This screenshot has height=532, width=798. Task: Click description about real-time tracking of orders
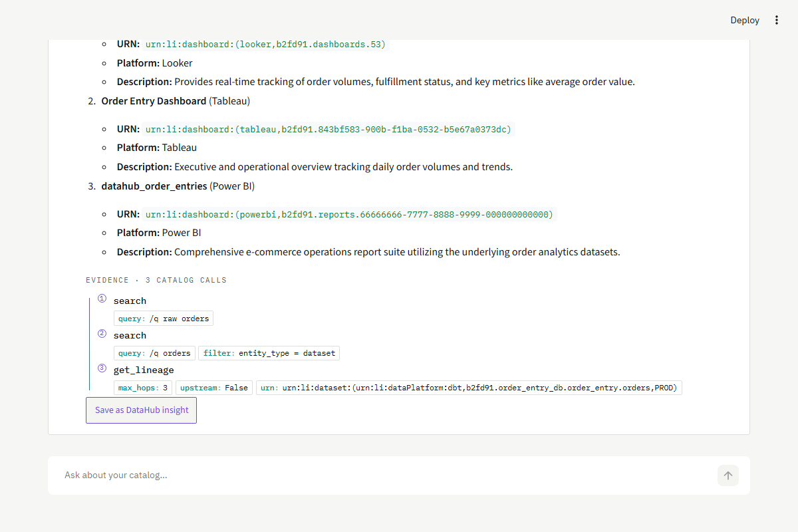click(376, 82)
